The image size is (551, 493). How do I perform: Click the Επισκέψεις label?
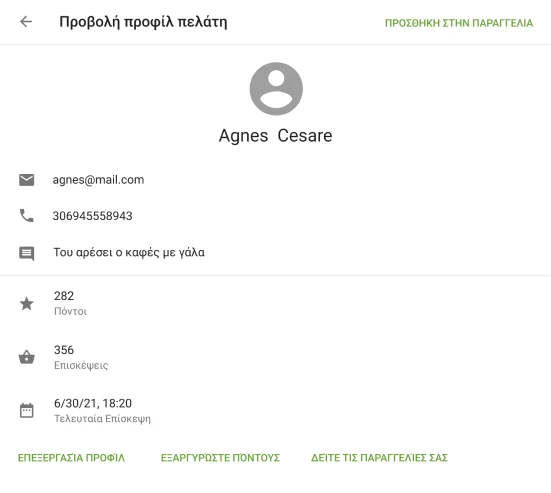[81, 365]
